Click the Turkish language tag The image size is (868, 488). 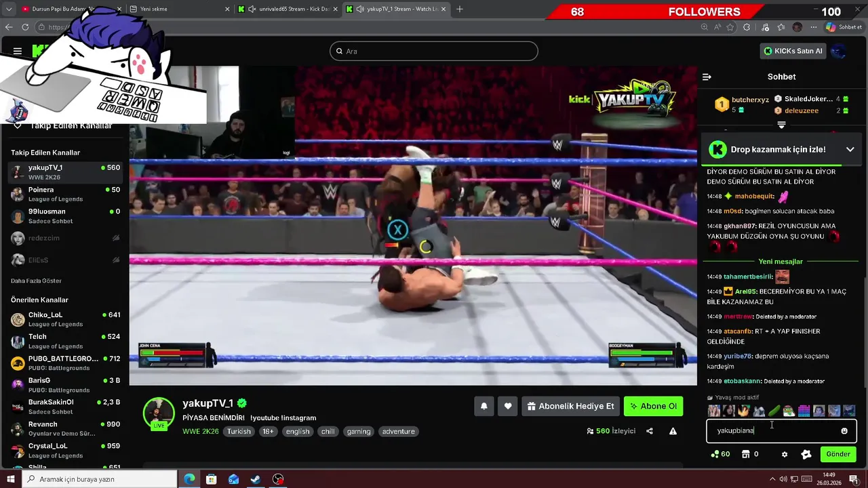pos(239,431)
